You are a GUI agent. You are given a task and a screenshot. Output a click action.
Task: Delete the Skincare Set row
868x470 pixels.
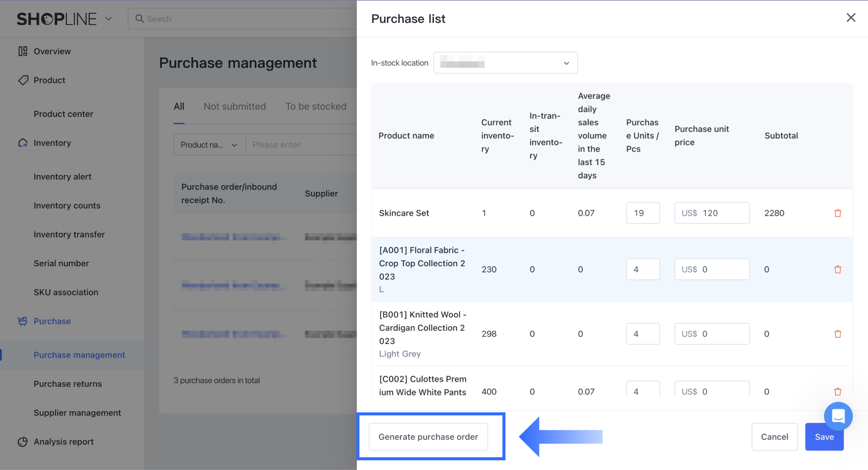click(837, 213)
